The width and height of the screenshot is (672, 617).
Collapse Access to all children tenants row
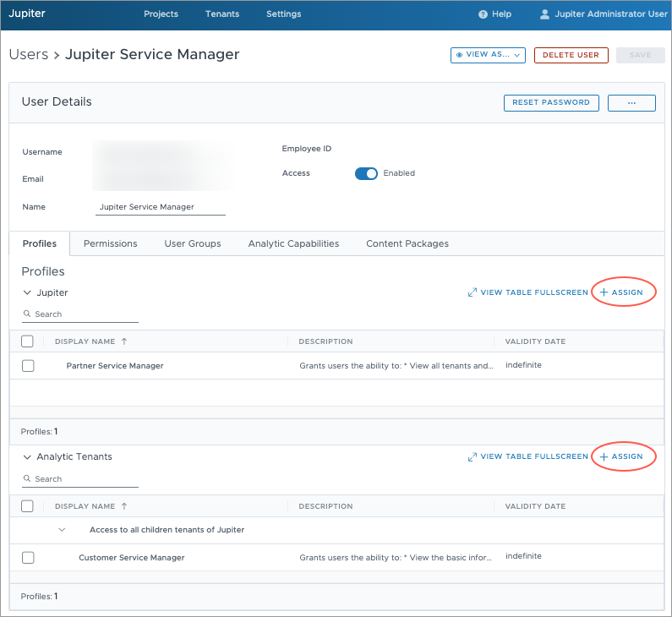(x=62, y=530)
